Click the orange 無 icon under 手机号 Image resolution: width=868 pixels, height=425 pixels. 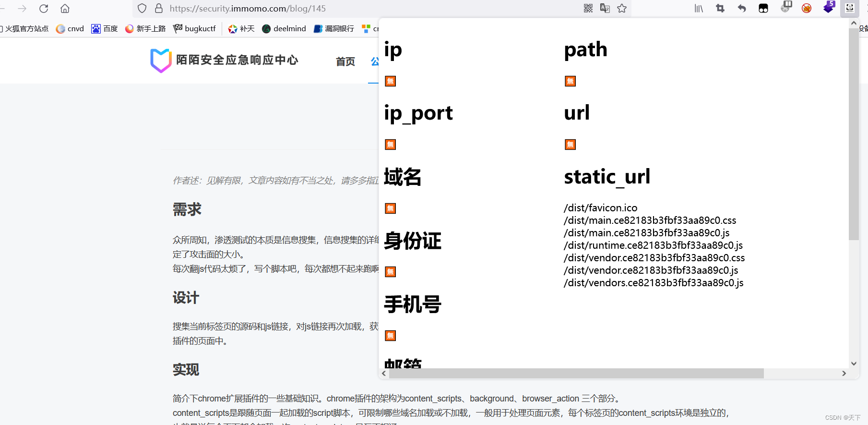pos(391,336)
